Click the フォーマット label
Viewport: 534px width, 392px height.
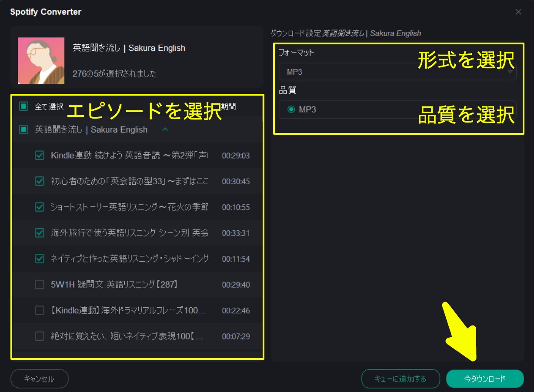[x=296, y=53]
